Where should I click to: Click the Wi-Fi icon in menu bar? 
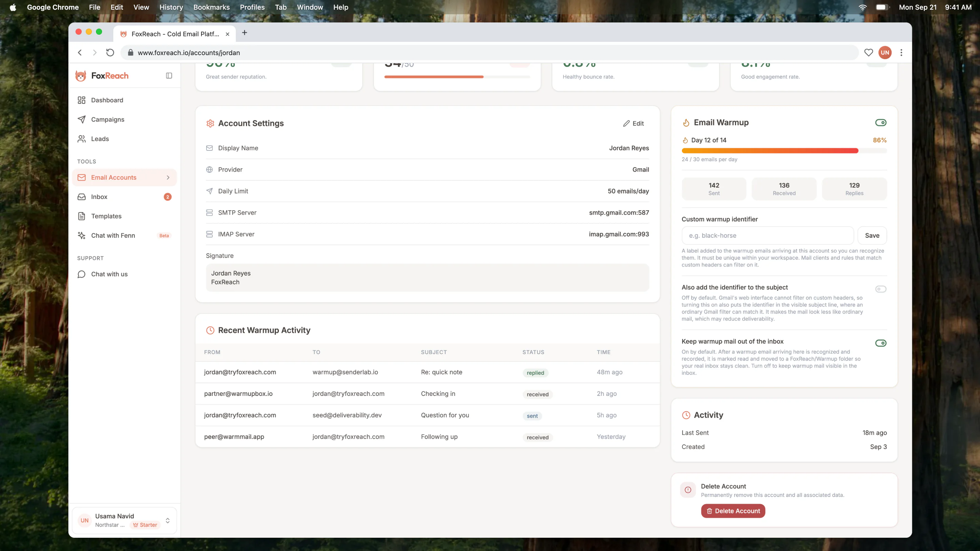click(x=863, y=7)
